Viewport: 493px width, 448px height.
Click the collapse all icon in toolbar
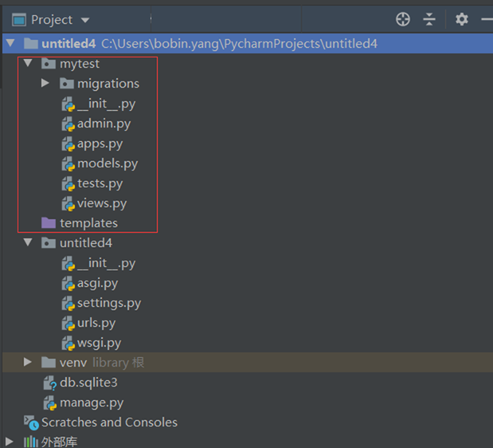429,19
